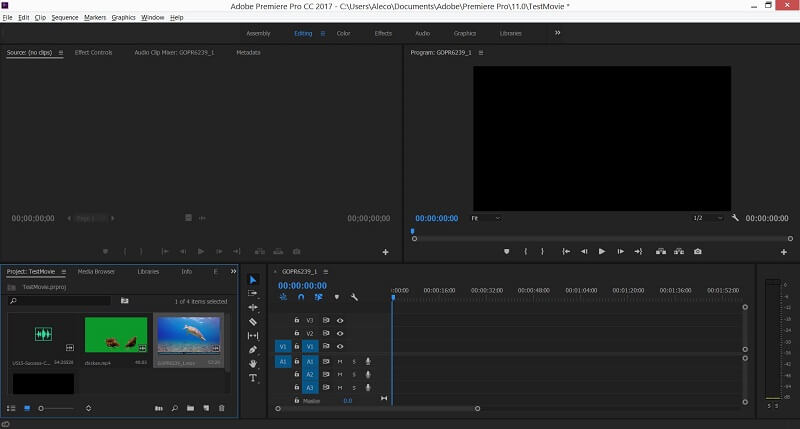Viewport: 800px width, 429px height.
Task: Select the Razor tool
Action: pos(253,321)
